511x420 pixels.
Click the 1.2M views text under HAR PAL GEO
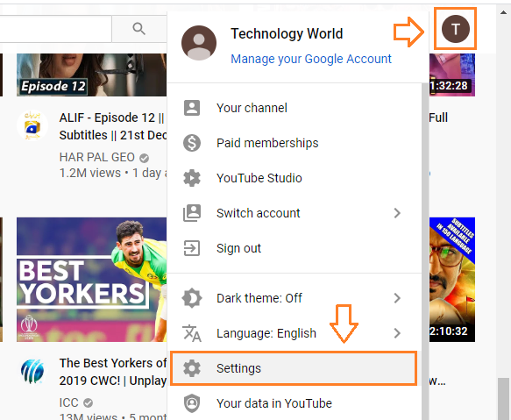coord(90,173)
